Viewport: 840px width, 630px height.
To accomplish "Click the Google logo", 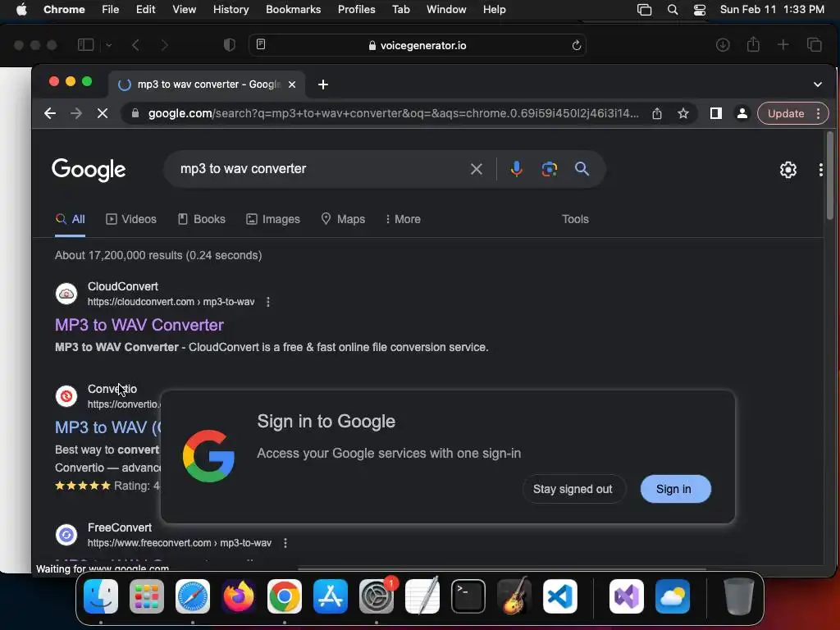I will point(89,170).
